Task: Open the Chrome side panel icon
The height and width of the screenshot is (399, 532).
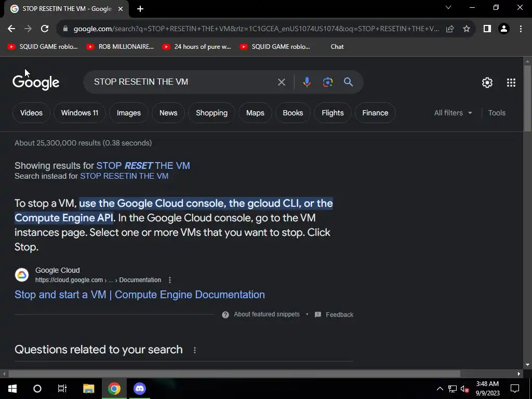Action: click(x=487, y=29)
